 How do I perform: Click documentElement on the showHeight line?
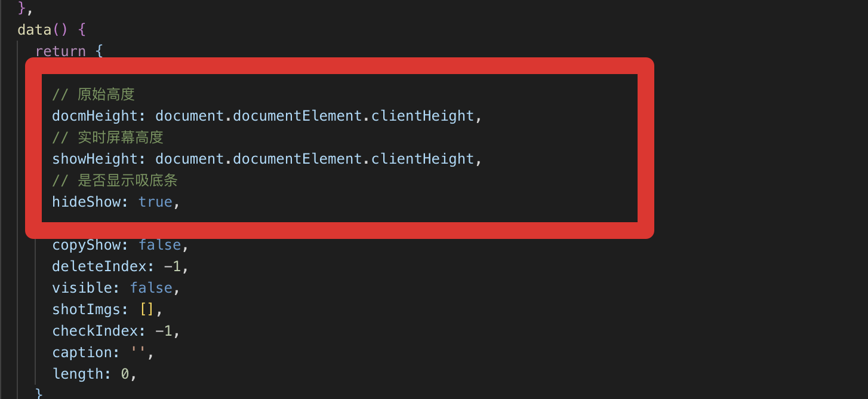click(x=297, y=159)
